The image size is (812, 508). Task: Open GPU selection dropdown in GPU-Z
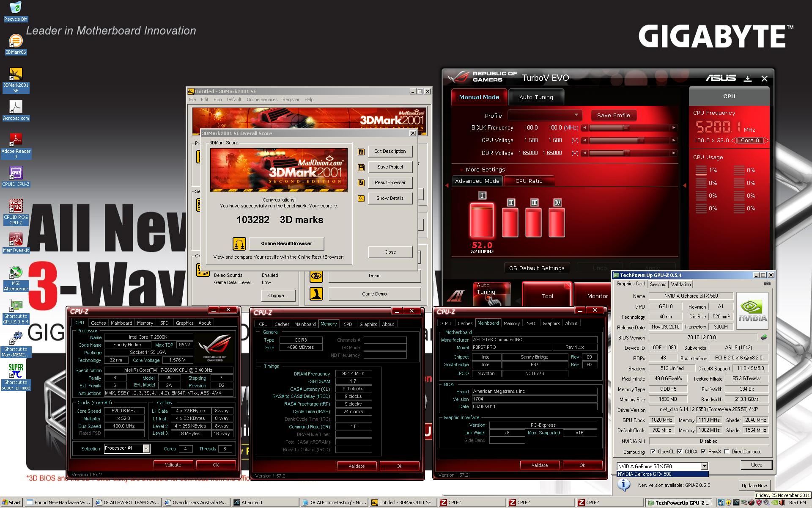[x=704, y=466]
